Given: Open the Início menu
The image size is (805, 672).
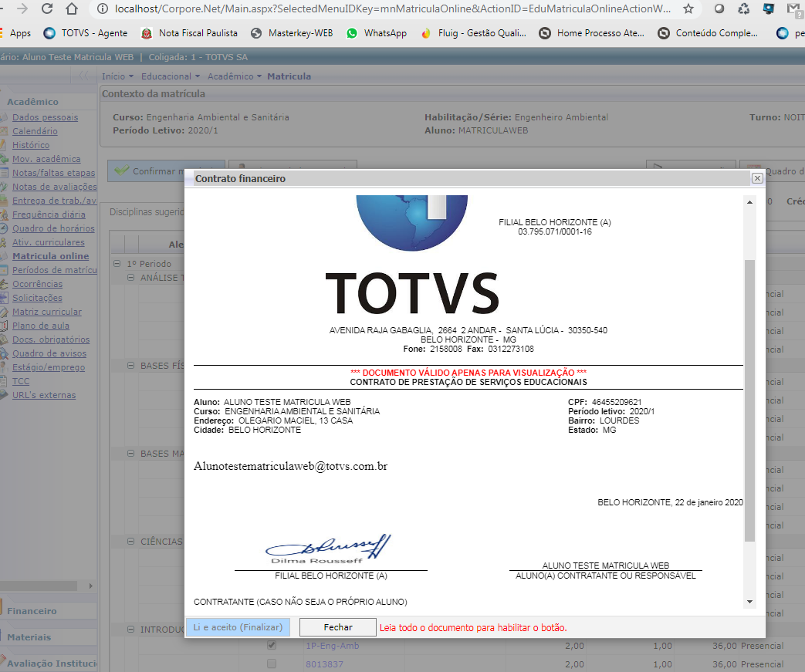Looking at the screenshot, I should [117, 76].
